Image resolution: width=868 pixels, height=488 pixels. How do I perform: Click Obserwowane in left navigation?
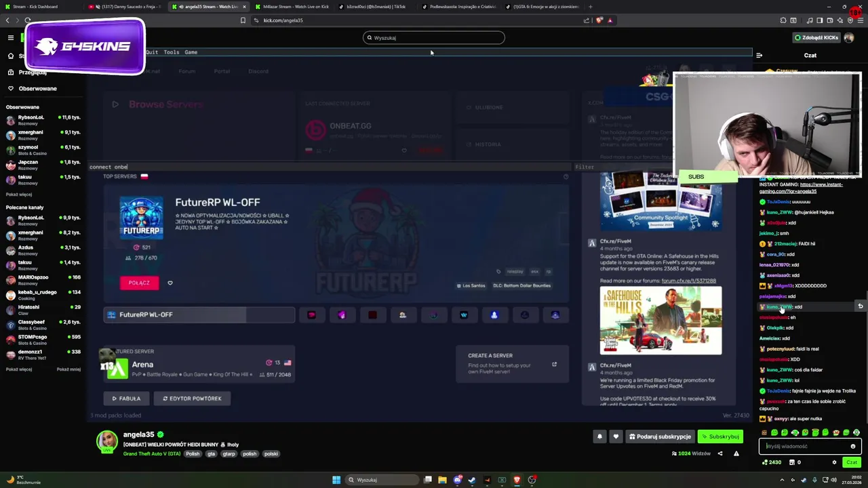click(x=37, y=89)
